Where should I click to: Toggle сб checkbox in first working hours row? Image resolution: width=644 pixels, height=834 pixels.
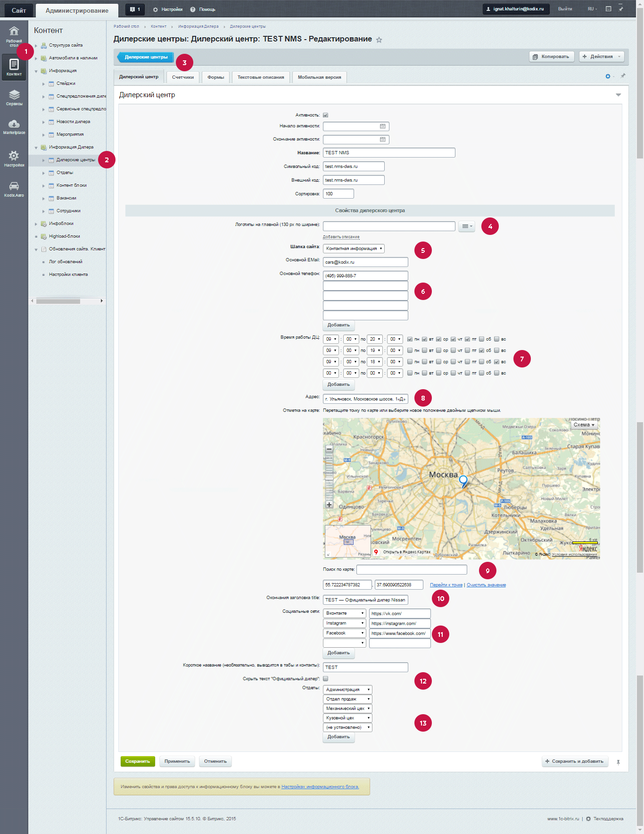point(481,339)
